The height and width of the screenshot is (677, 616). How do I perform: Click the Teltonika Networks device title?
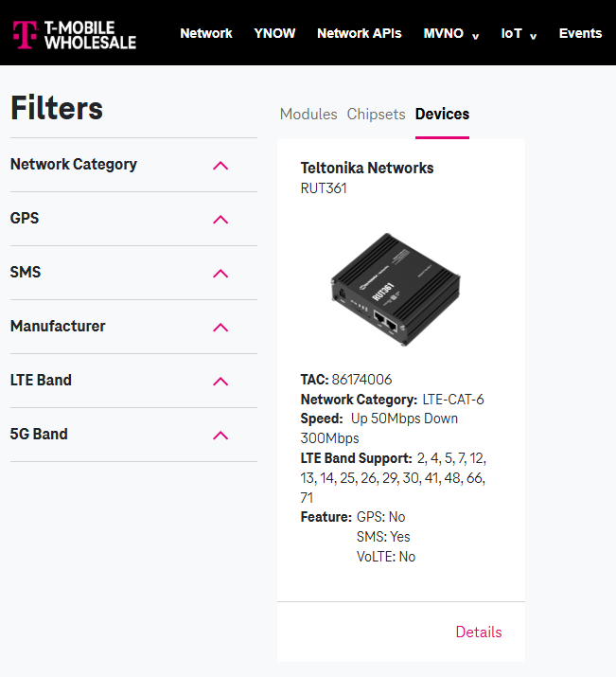point(367,168)
